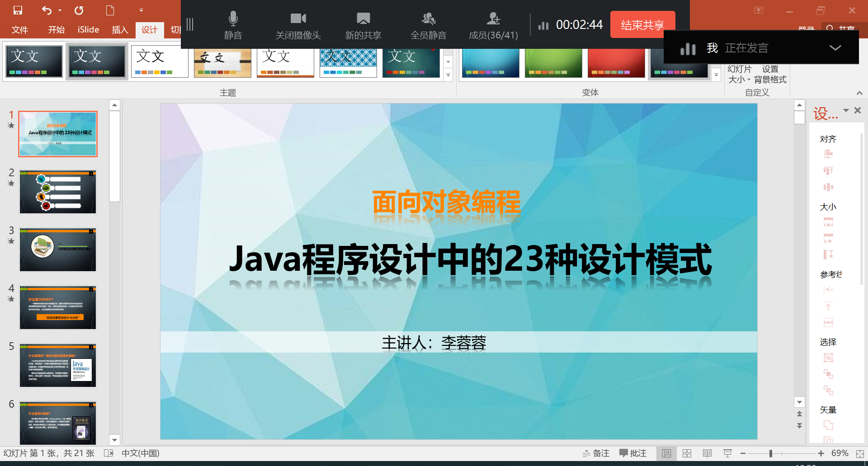Click the new blank document icon
The width and height of the screenshot is (868, 466).
[x=110, y=10]
